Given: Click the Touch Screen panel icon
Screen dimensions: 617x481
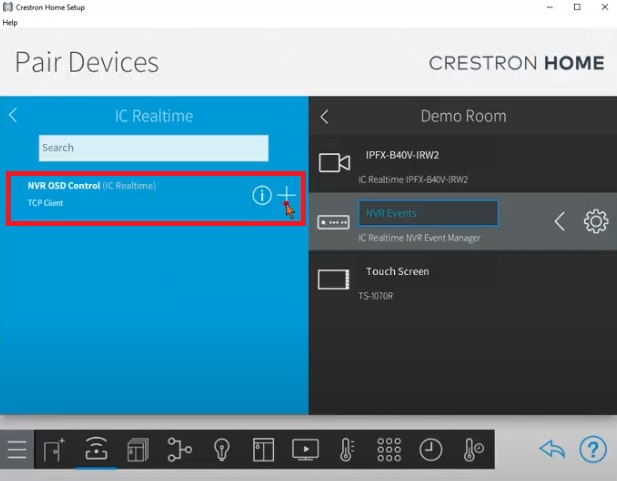Looking at the screenshot, I should [333, 279].
